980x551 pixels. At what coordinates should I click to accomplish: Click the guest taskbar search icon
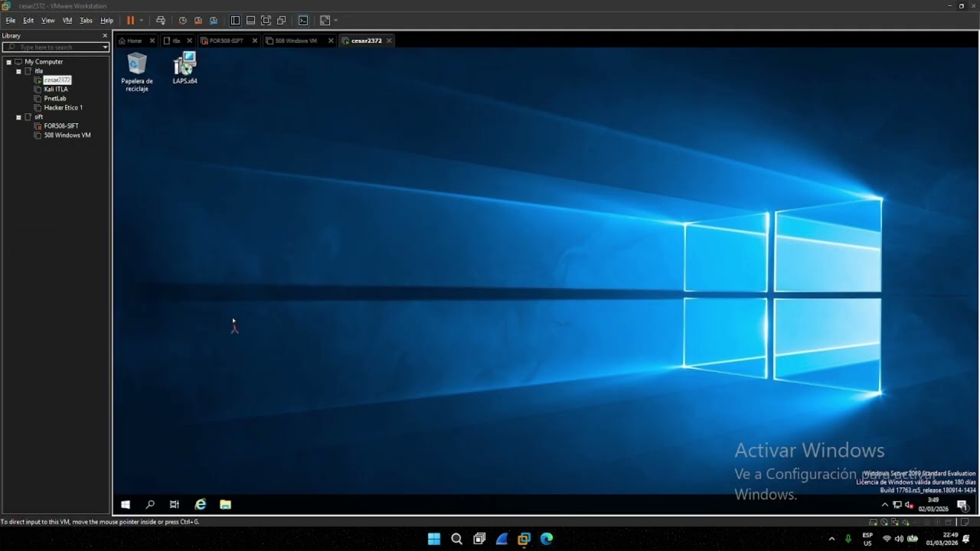pyautogui.click(x=150, y=504)
